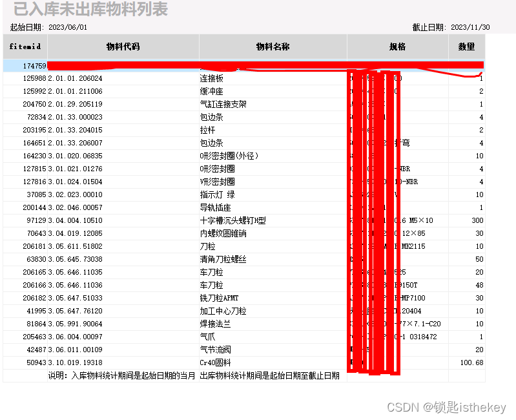Click material name 加工中心刀粒

tap(223, 311)
